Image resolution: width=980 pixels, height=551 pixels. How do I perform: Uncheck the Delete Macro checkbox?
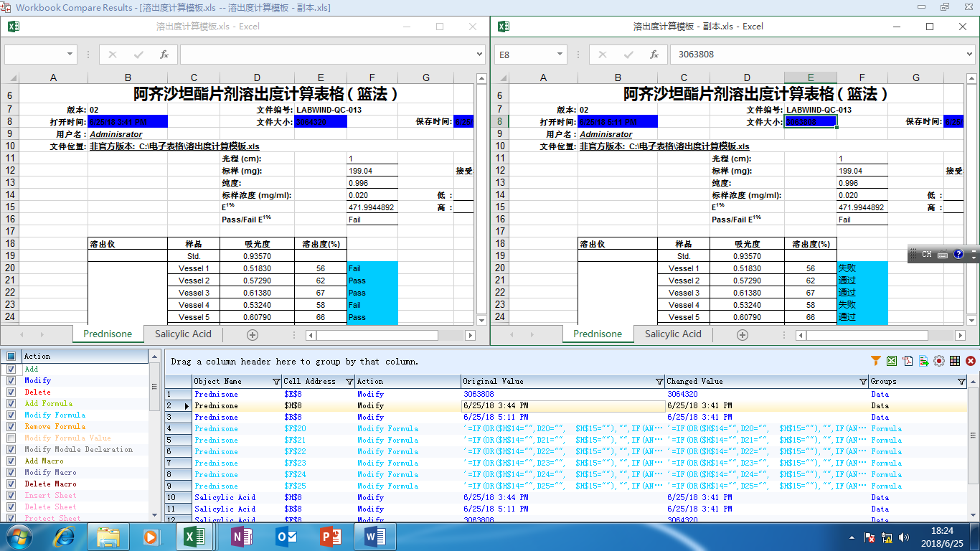tap(10, 484)
